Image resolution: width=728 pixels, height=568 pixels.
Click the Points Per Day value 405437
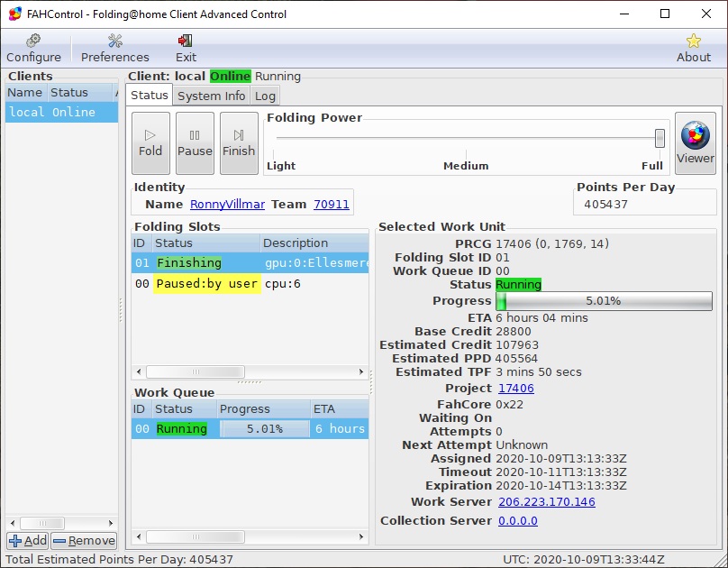[x=605, y=205]
